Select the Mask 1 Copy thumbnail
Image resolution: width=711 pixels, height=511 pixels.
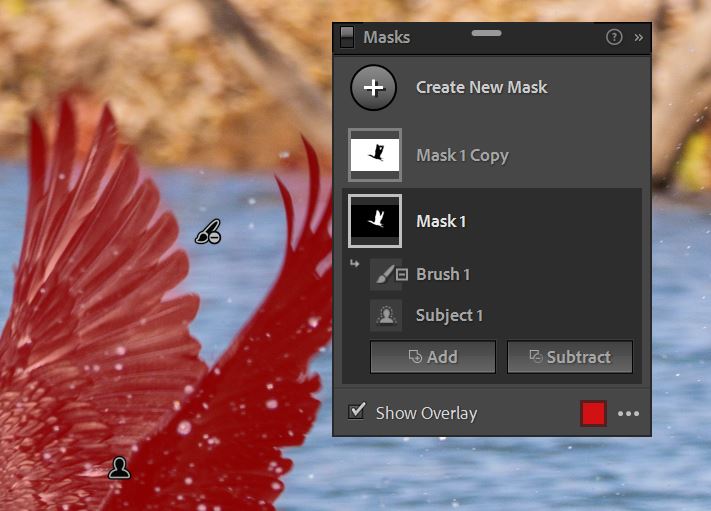coord(375,155)
